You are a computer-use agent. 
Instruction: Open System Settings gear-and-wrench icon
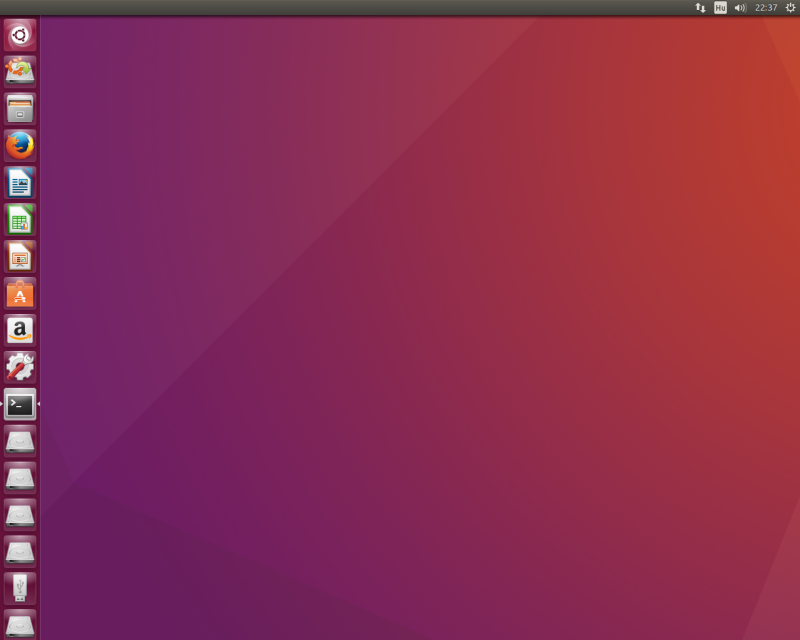coord(20,367)
